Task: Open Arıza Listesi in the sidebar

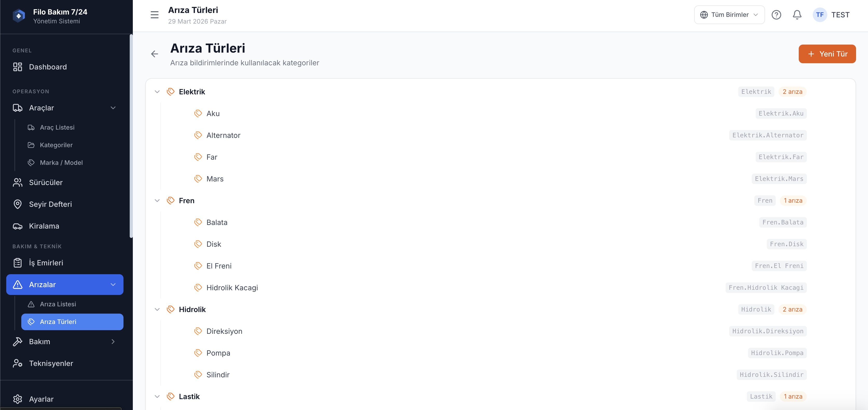Action: pyautogui.click(x=58, y=304)
